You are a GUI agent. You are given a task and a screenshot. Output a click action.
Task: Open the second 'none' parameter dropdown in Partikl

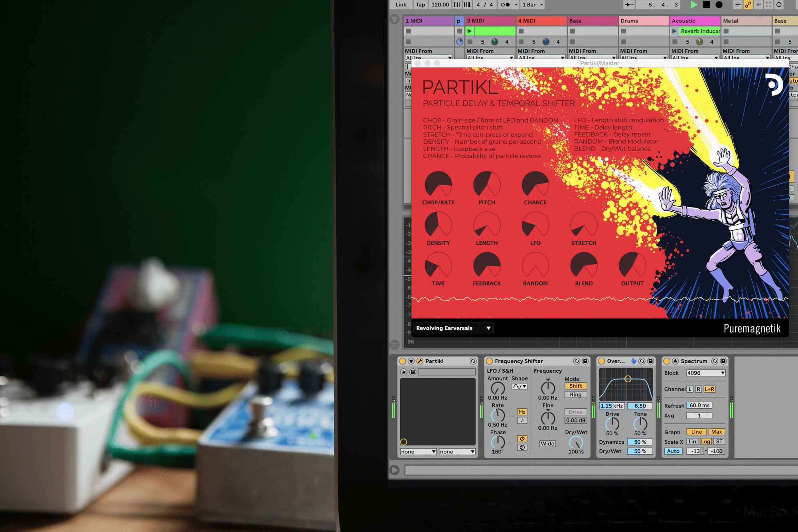point(457,452)
